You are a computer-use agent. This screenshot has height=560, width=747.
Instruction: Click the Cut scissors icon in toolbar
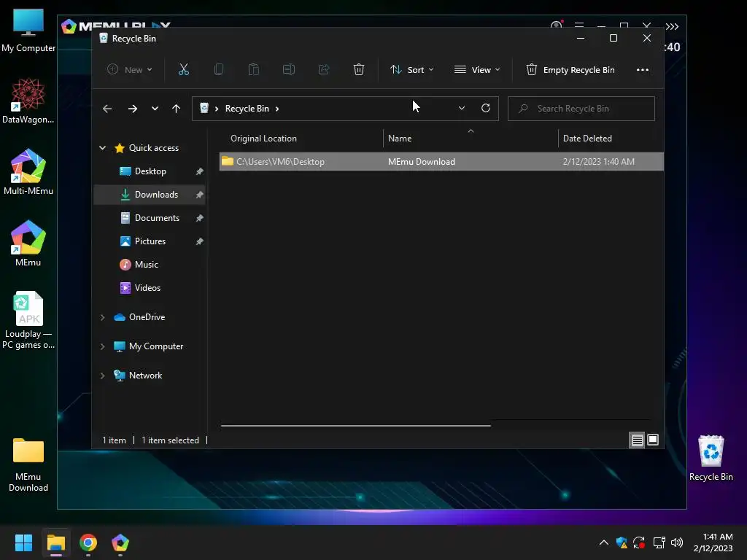pos(183,69)
